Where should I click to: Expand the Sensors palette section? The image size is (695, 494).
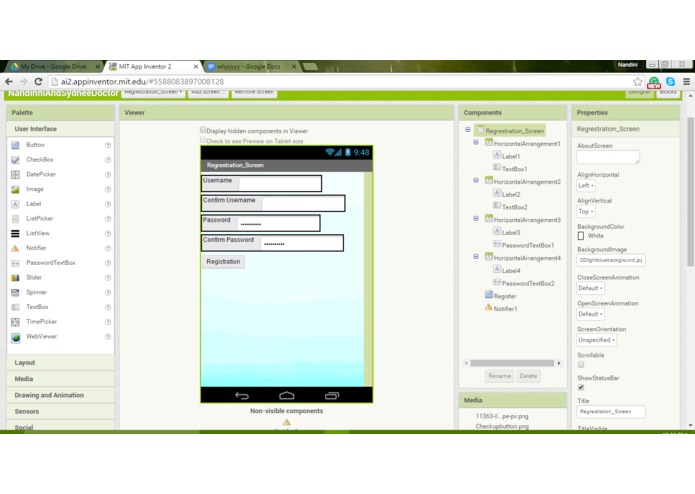(61, 412)
